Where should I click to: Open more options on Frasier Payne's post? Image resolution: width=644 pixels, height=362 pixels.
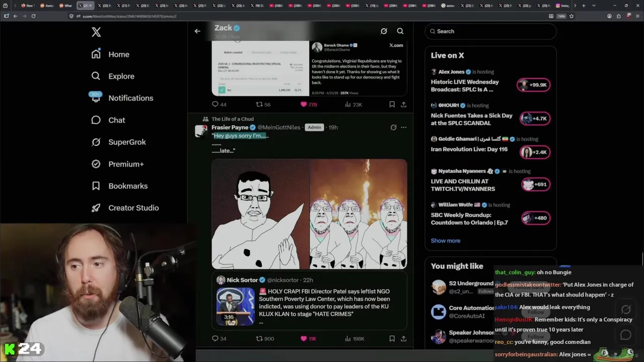[x=404, y=128]
